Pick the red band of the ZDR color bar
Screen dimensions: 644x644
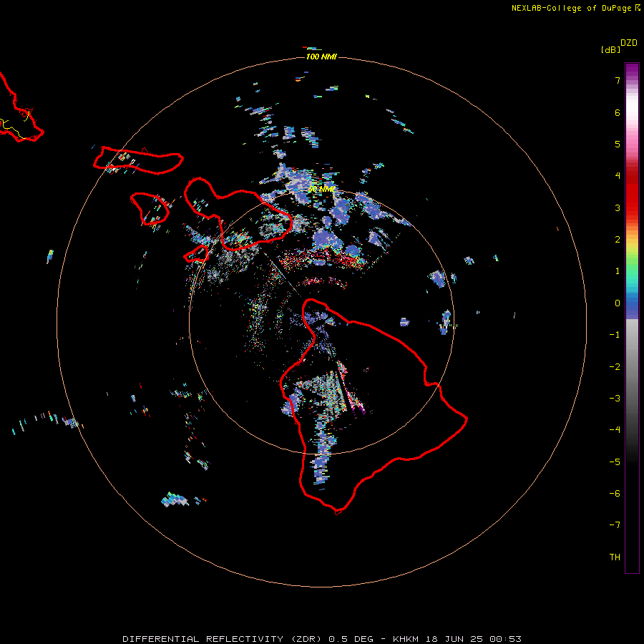632,193
